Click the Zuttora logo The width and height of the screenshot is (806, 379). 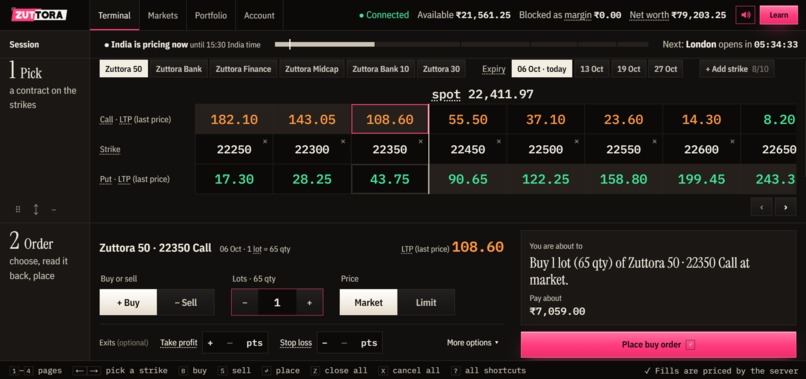39,15
